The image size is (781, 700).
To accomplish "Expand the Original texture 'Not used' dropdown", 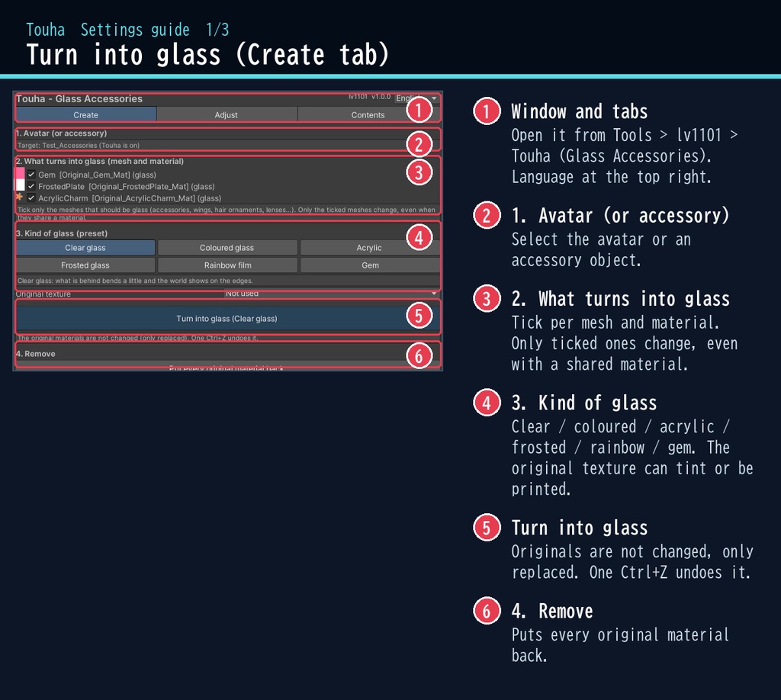I will (x=331, y=294).
